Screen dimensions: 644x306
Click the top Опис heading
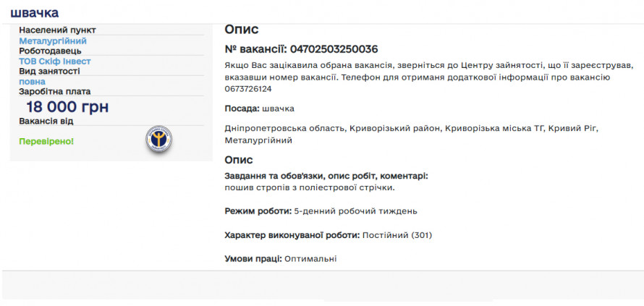(x=241, y=30)
